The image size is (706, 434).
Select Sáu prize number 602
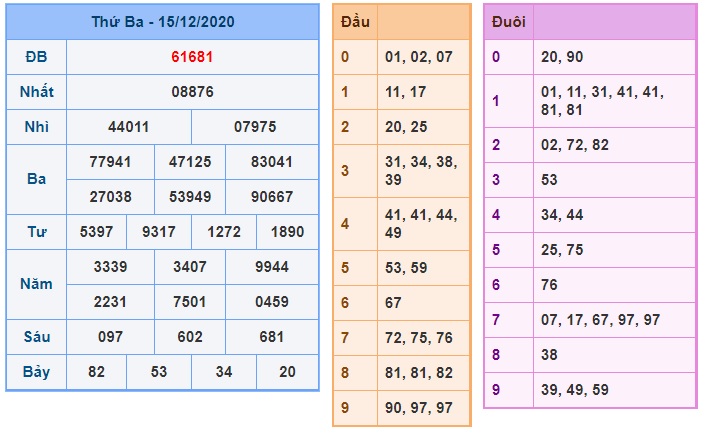tap(190, 337)
